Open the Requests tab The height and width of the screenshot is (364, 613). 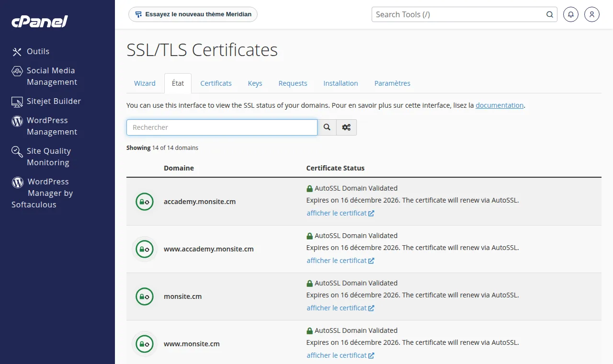(x=293, y=83)
